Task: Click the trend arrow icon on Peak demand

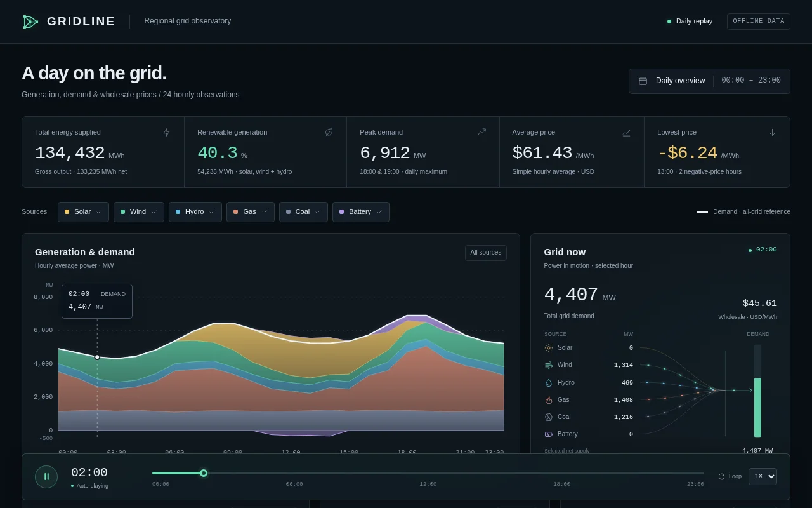Action: (481, 132)
